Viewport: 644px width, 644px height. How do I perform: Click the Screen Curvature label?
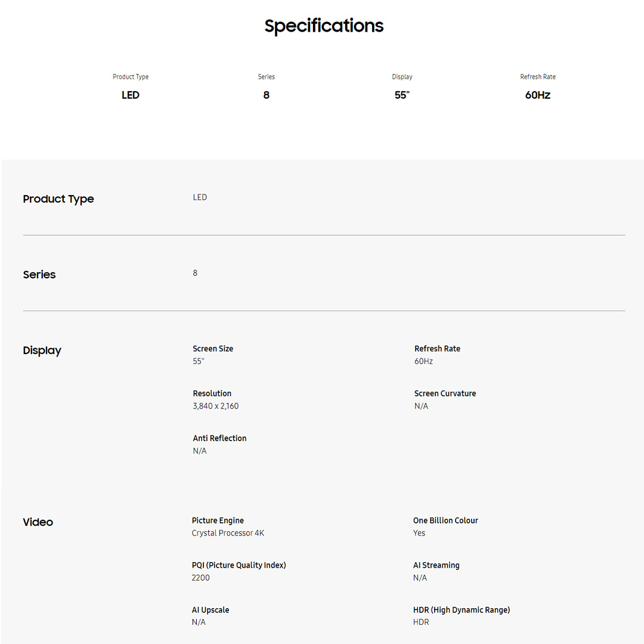click(x=445, y=394)
